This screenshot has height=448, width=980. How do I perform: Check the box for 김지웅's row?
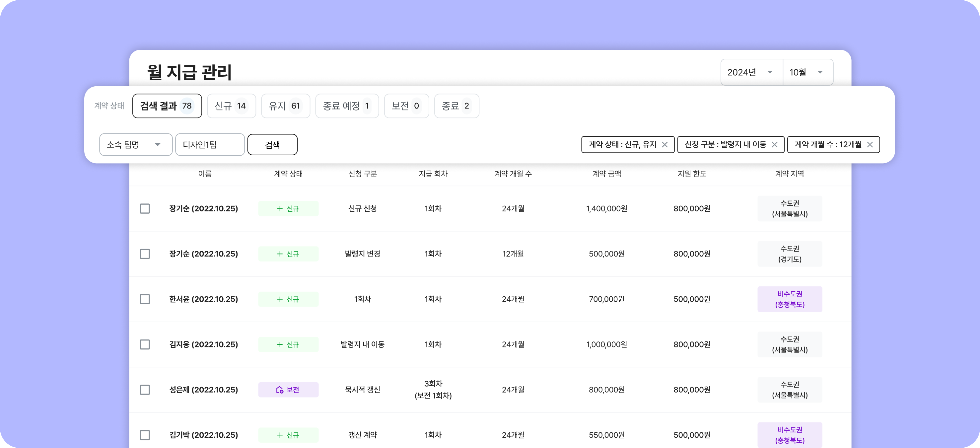point(145,344)
